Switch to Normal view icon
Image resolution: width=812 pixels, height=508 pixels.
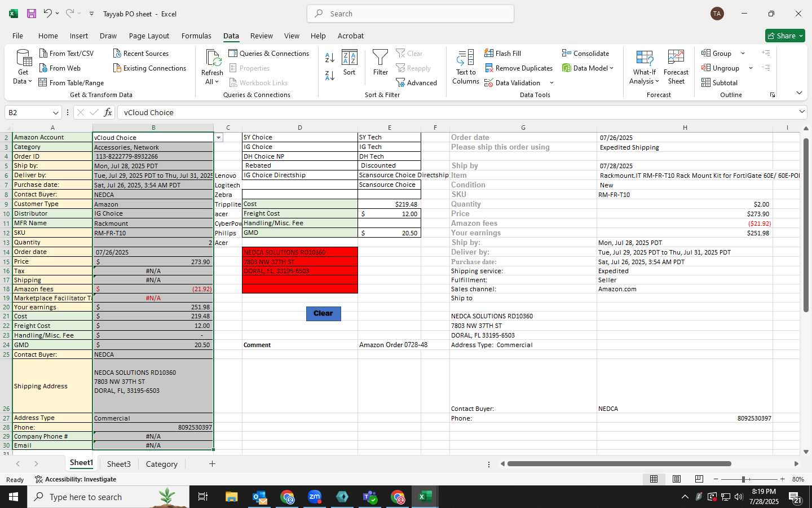coord(654,479)
